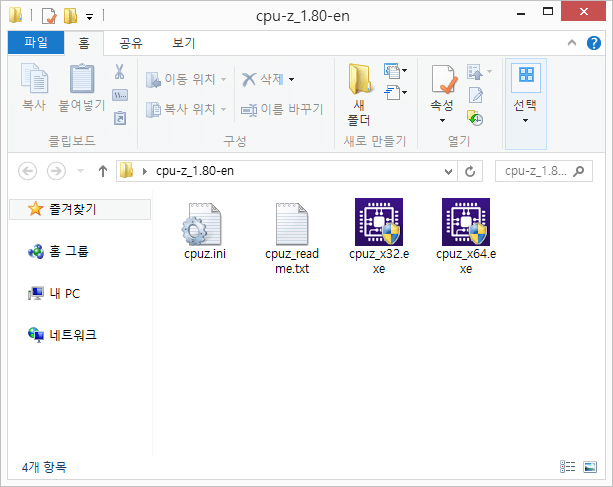Click the Up arrow beside the address bar
613x487 pixels.
point(102,170)
